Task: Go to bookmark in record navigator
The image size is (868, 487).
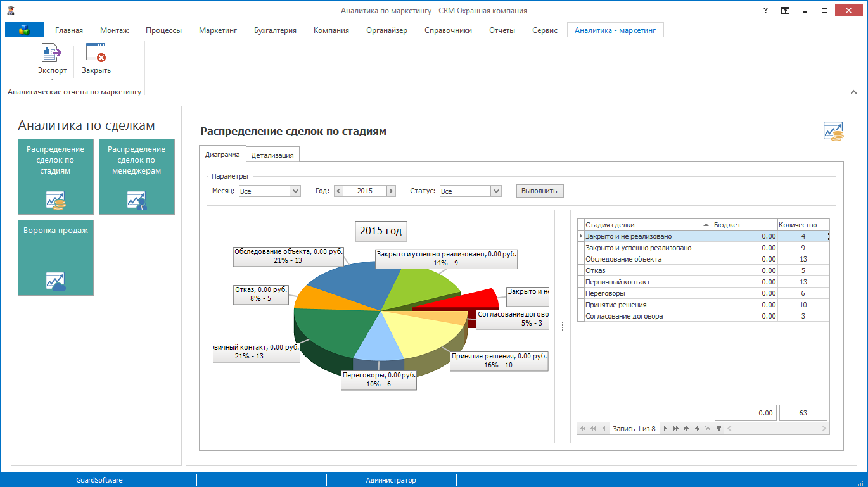Action: pyautogui.click(x=708, y=429)
